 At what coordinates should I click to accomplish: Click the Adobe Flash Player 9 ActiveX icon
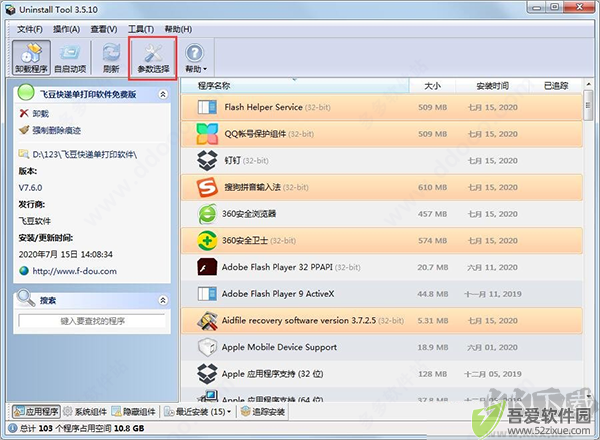click(x=207, y=294)
